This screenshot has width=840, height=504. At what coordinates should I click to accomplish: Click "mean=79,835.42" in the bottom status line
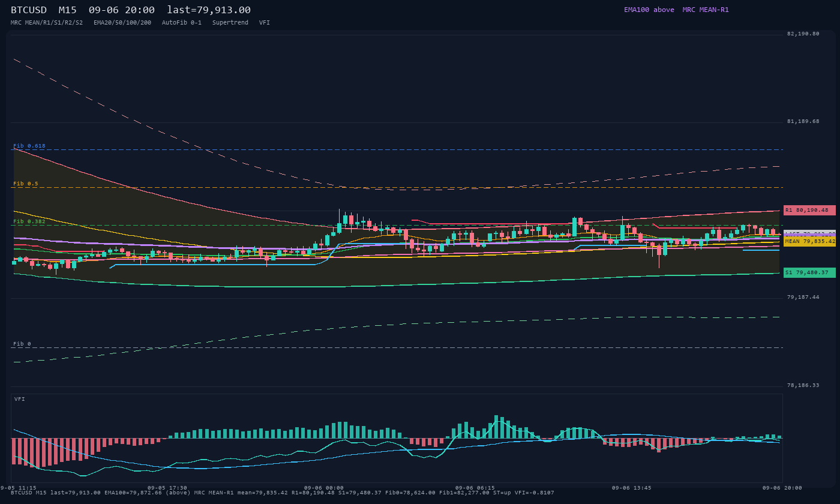click(x=263, y=493)
